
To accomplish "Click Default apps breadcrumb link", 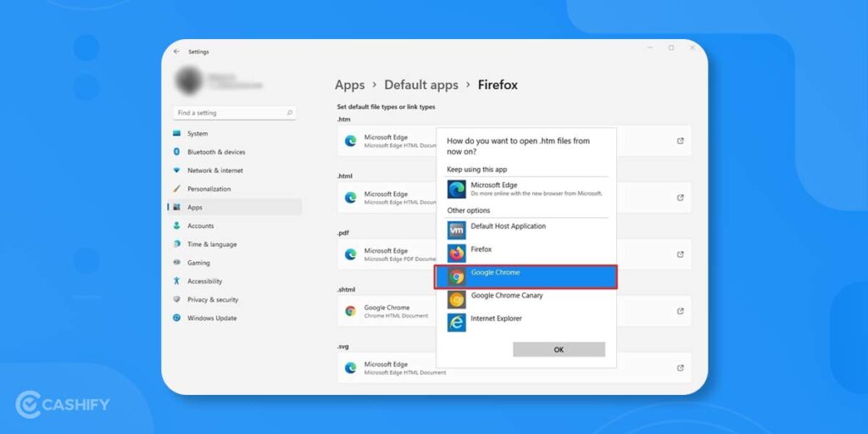I will pyautogui.click(x=421, y=85).
